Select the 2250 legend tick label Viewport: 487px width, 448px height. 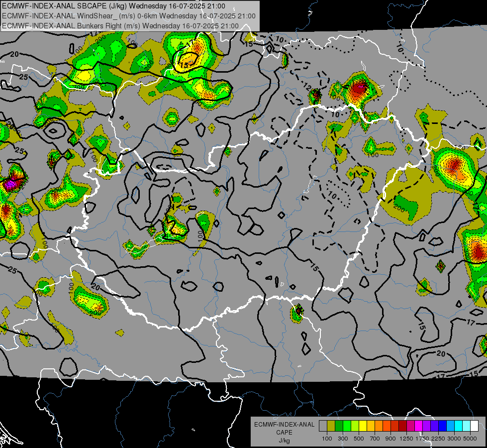pos(439,439)
